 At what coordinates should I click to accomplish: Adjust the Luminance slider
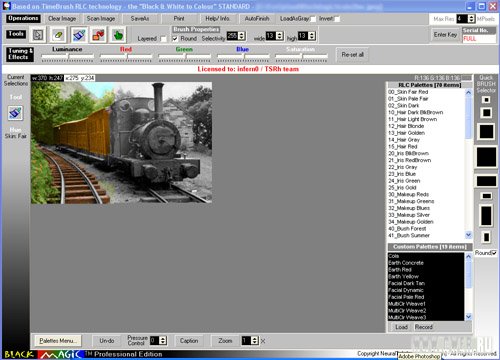pos(68,57)
